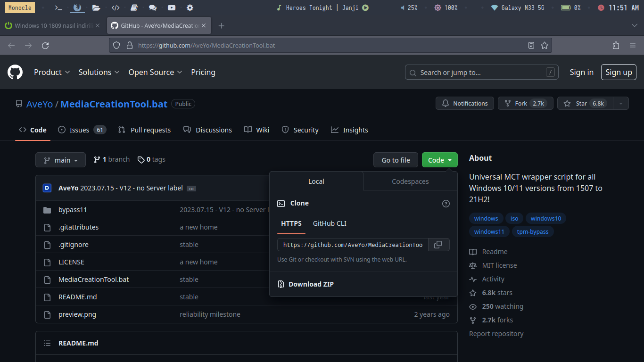Click the Go to file button
The width and height of the screenshot is (644, 362).
pyautogui.click(x=396, y=160)
